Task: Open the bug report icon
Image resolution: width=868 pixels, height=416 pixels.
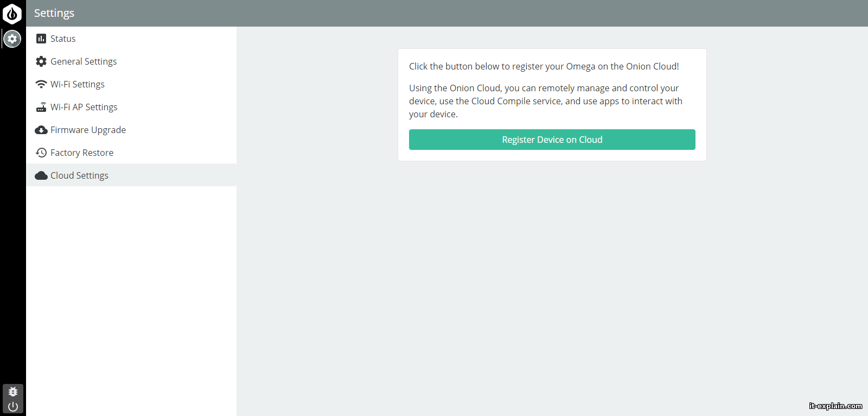Action: 13,392
